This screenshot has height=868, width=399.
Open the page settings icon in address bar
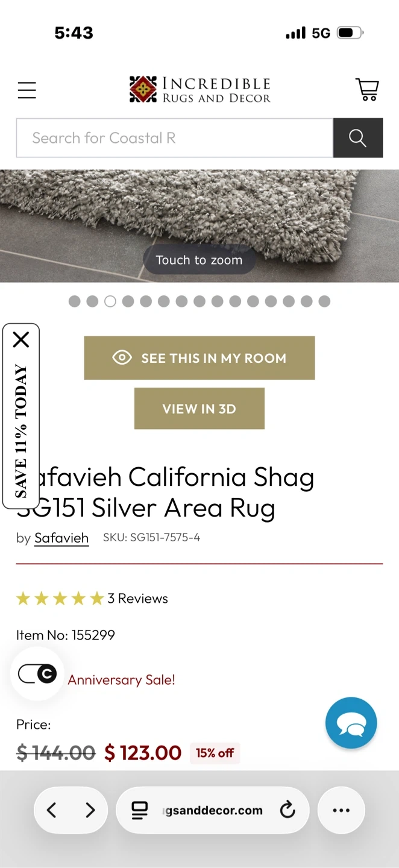139,810
